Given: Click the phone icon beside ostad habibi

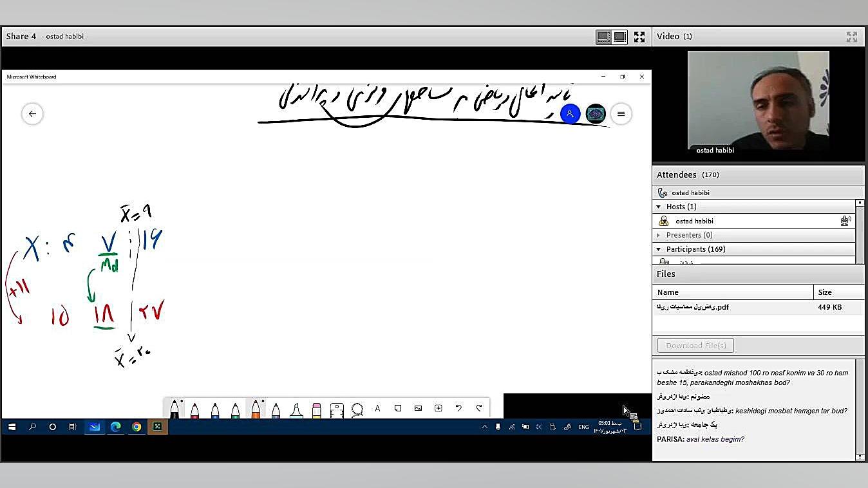Looking at the screenshot, I should coord(663,192).
